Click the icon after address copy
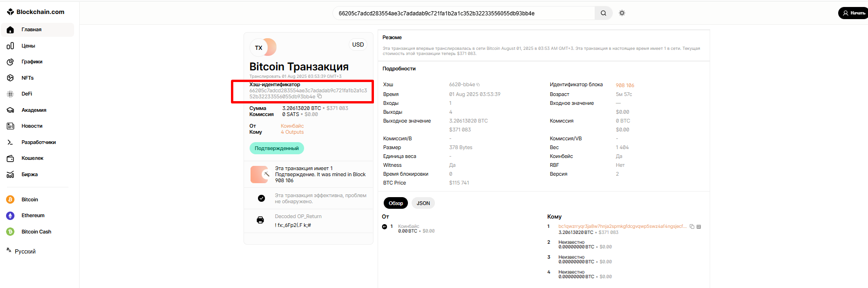Screen dimensions: 868x288 (698, 226)
